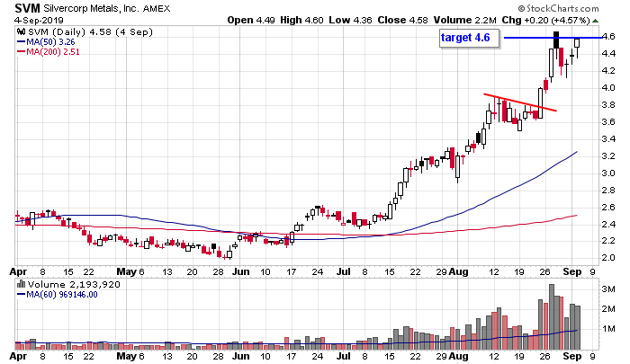Click the SVM ticker symbol heading
630x364 pixels.
pyautogui.click(x=27, y=8)
